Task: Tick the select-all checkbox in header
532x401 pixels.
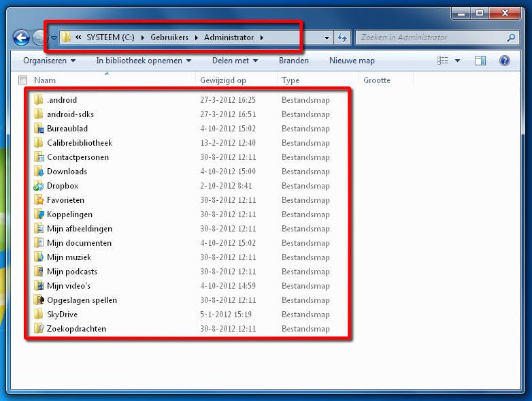Action: (22, 80)
